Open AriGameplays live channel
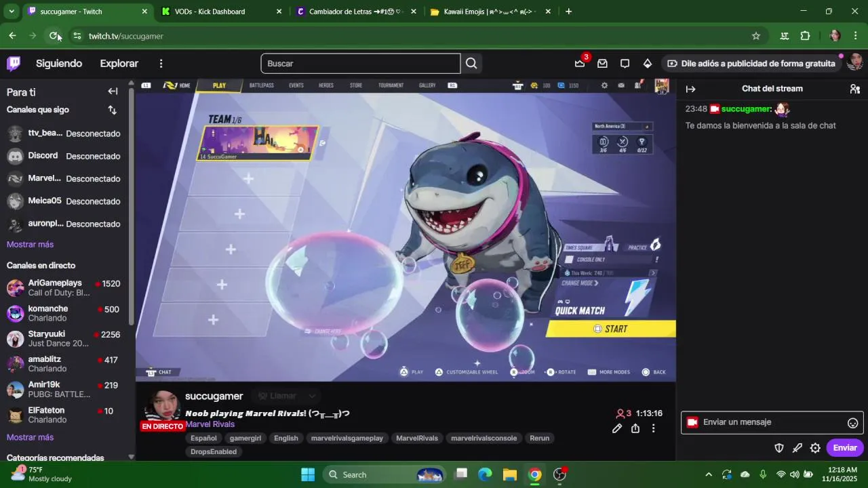 pos(64,287)
